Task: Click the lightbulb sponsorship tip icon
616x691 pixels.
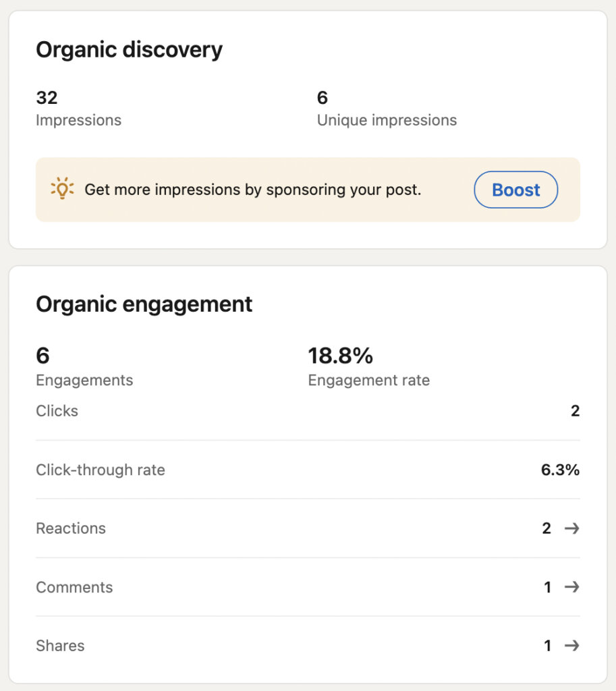Action: click(x=61, y=190)
